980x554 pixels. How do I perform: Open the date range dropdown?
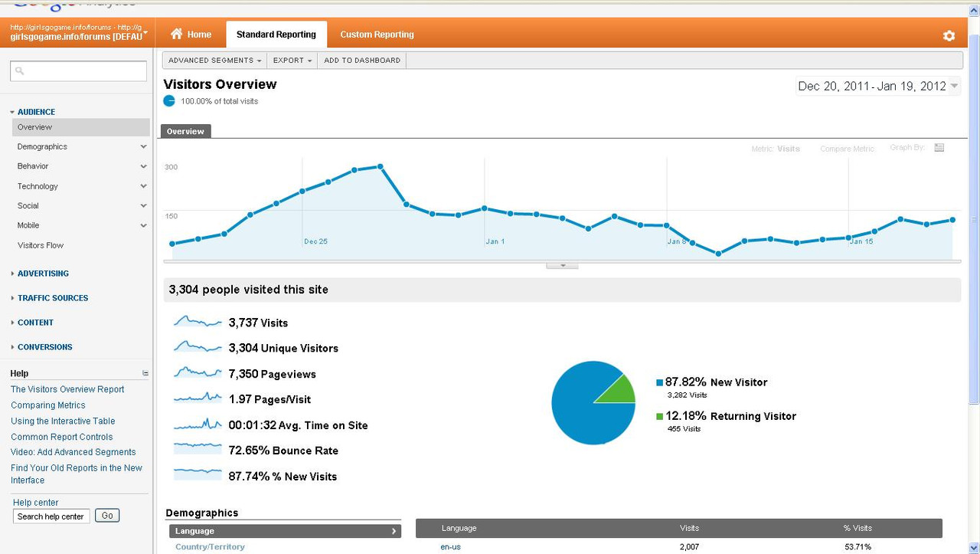(x=878, y=86)
